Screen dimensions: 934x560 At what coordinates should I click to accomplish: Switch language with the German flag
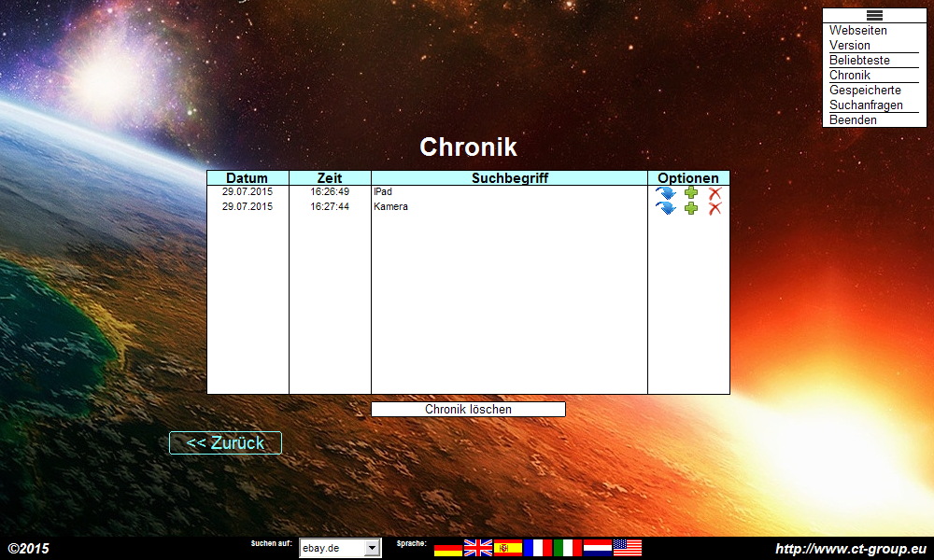448,548
